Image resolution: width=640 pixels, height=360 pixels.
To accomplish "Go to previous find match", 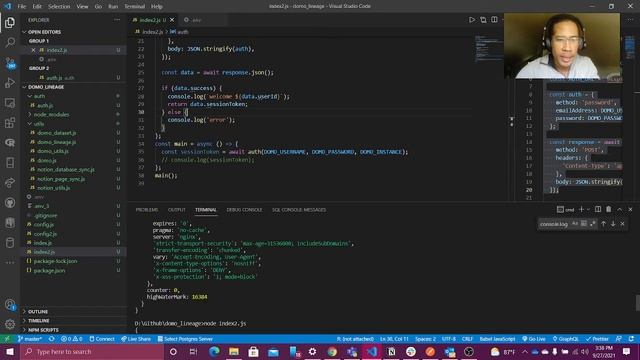I will pyautogui.click(x=603, y=224).
